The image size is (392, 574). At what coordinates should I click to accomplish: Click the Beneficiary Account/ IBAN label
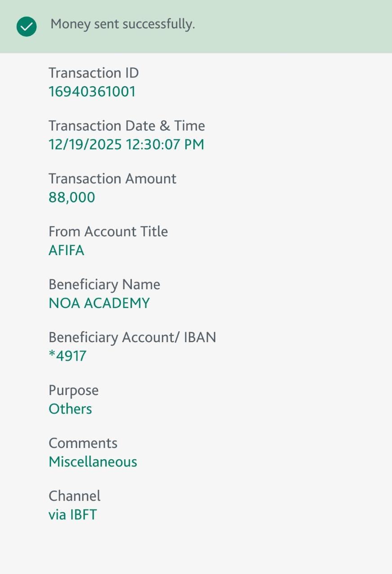coord(132,337)
